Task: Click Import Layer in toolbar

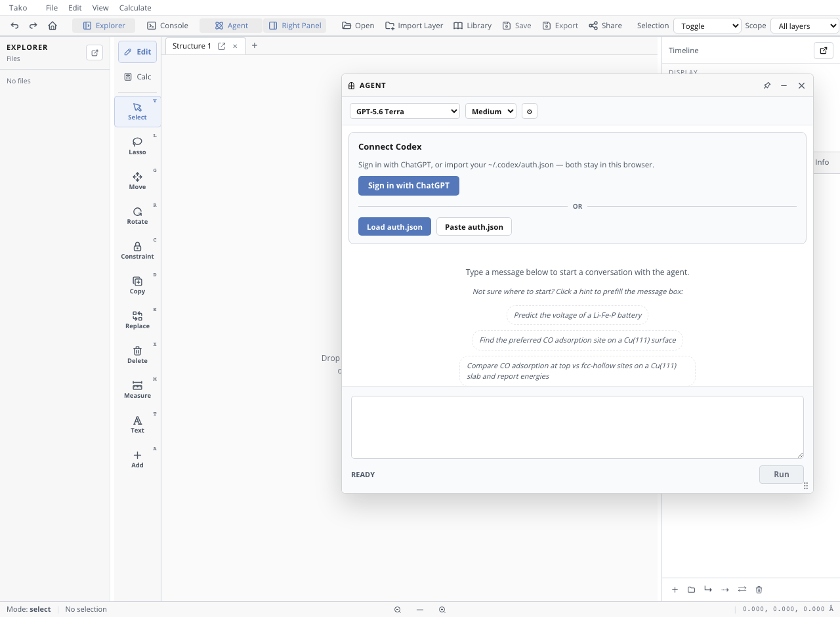Action: (x=414, y=26)
